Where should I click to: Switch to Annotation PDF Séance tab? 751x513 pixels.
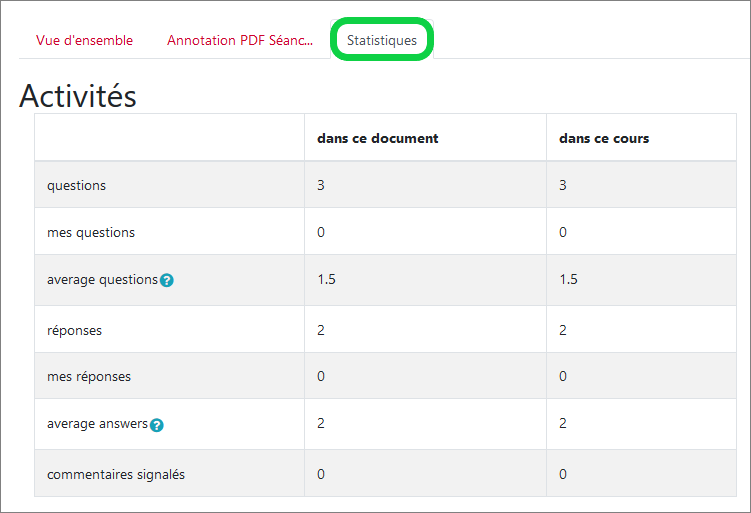pos(240,40)
